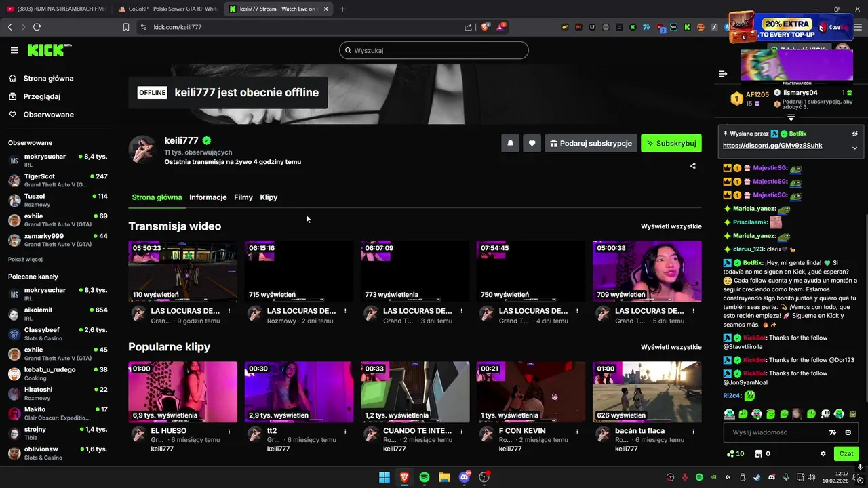Open CUANDO TE INTE... clip title
Screen dimensions: 868x488
417,431
